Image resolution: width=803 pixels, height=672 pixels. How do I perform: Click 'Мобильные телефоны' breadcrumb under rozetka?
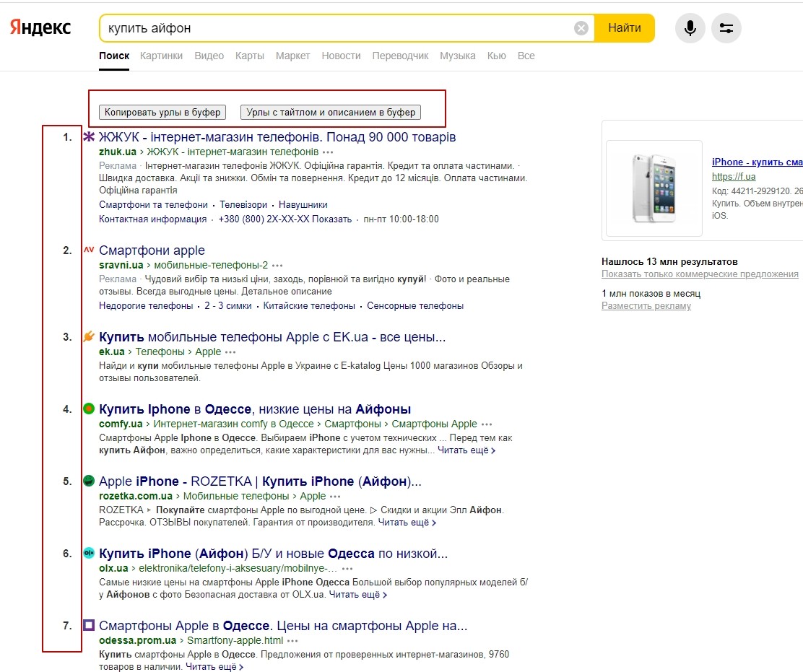pos(236,496)
